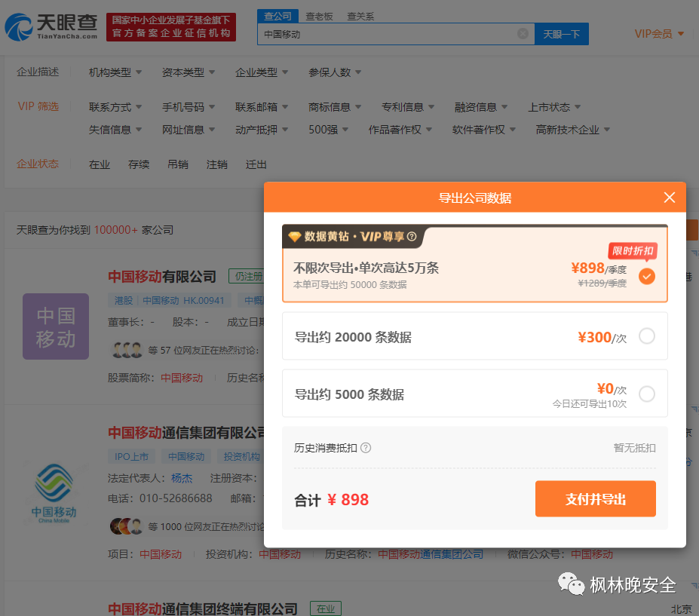Click the IPO上市 tag
This screenshot has height=616, width=699.
[x=131, y=456]
